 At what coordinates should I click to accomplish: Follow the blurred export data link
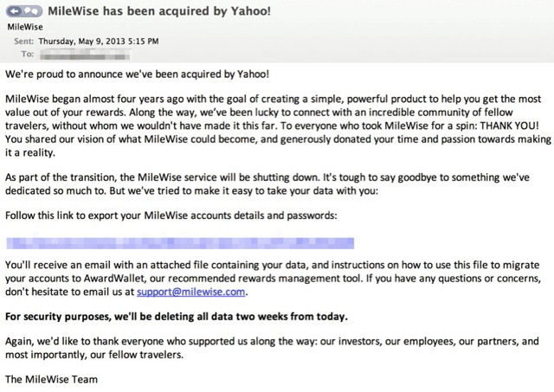(x=179, y=242)
